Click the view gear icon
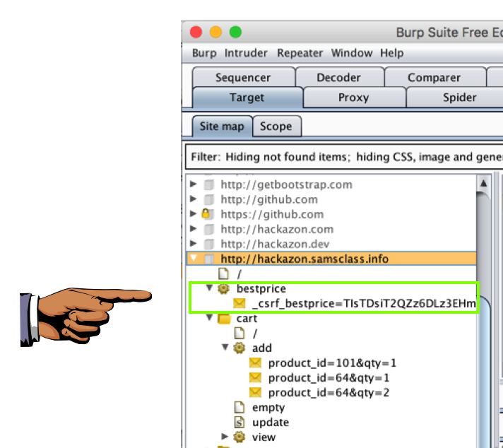Image resolution: width=503 pixels, height=448 pixels. [239, 437]
